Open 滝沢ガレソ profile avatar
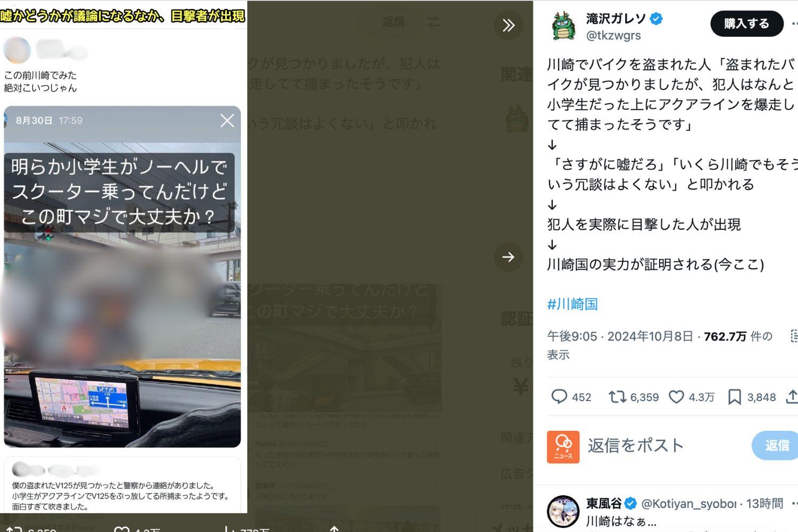This screenshot has height=532, width=798. (563, 26)
